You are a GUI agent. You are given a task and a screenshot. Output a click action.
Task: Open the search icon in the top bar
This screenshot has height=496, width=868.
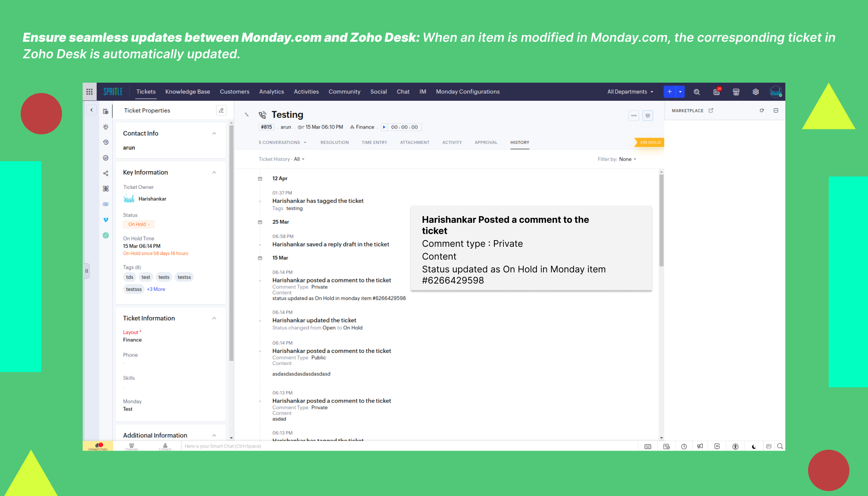[696, 92]
